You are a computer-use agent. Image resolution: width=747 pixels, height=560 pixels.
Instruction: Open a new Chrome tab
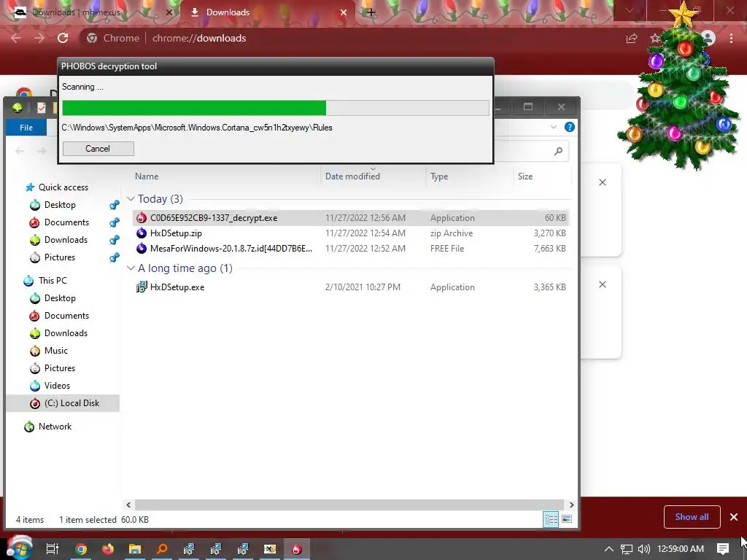371,13
